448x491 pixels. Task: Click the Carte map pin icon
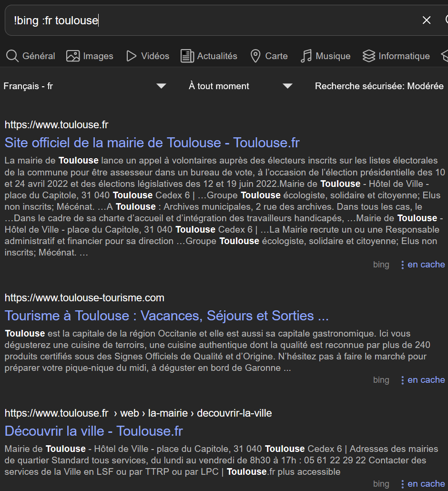[x=255, y=56]
